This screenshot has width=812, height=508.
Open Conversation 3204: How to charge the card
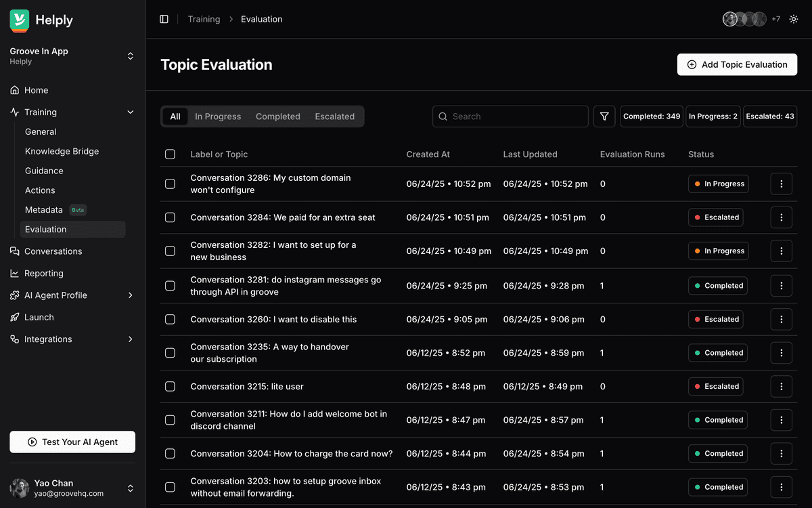pos(292,454)
